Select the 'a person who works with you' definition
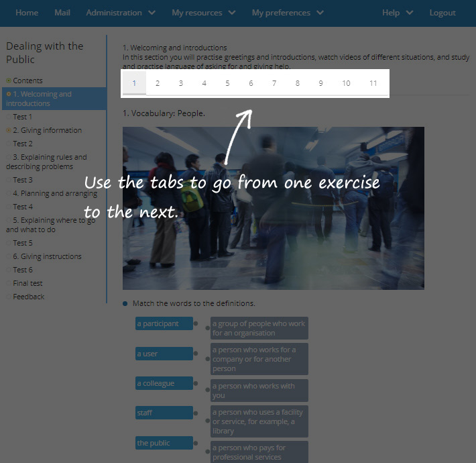 pyautogui.click(x=259, y=391)
